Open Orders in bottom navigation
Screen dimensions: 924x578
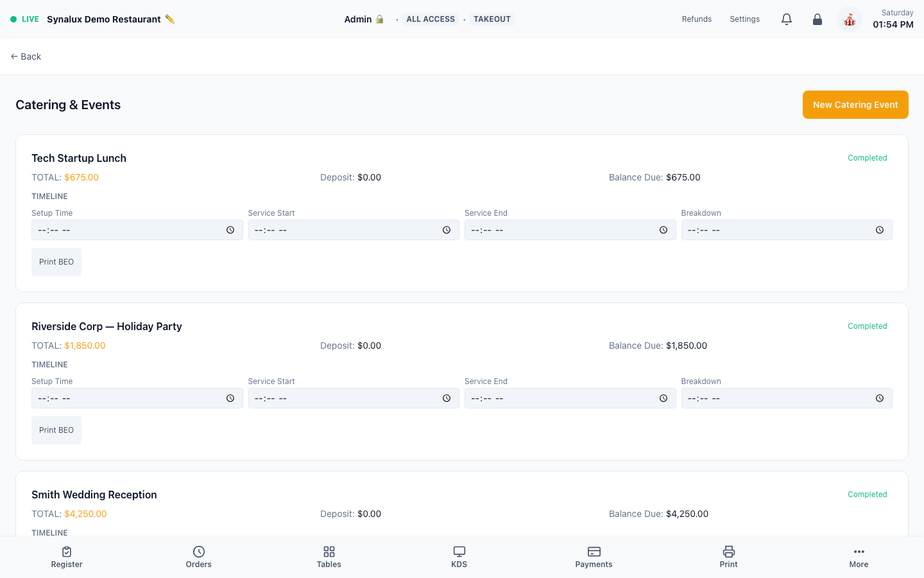click(199, 557)
